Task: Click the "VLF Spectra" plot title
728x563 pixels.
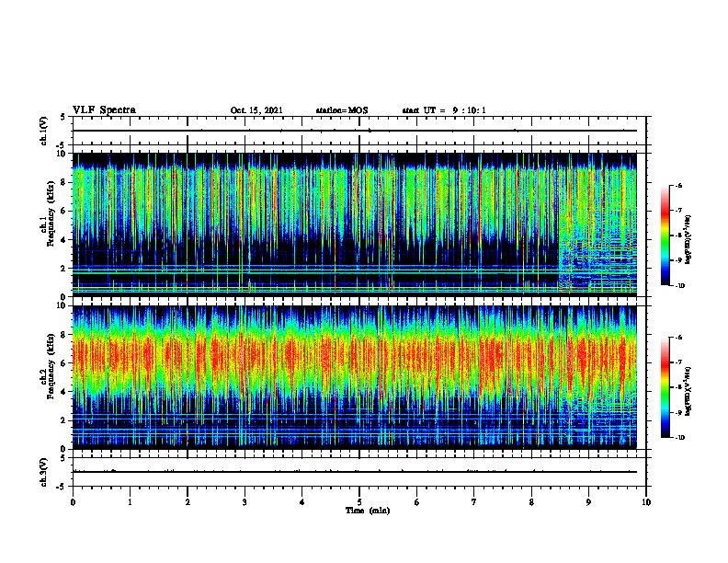Action: [x=104, y=110]
